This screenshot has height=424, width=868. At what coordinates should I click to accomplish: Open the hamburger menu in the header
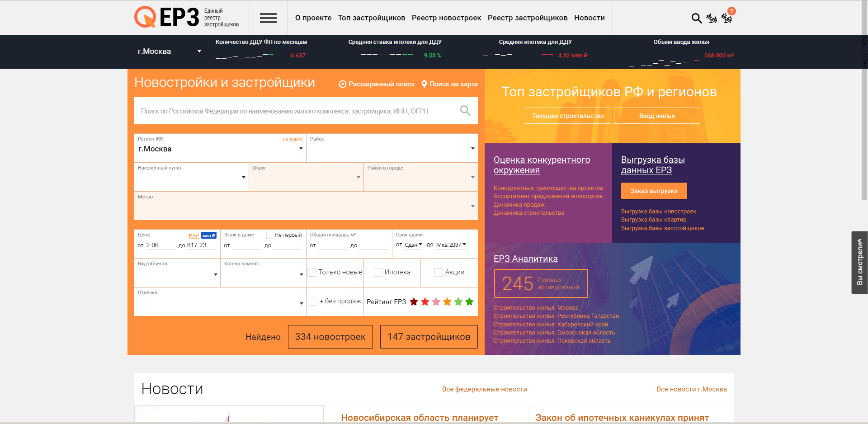pos(268,18)
